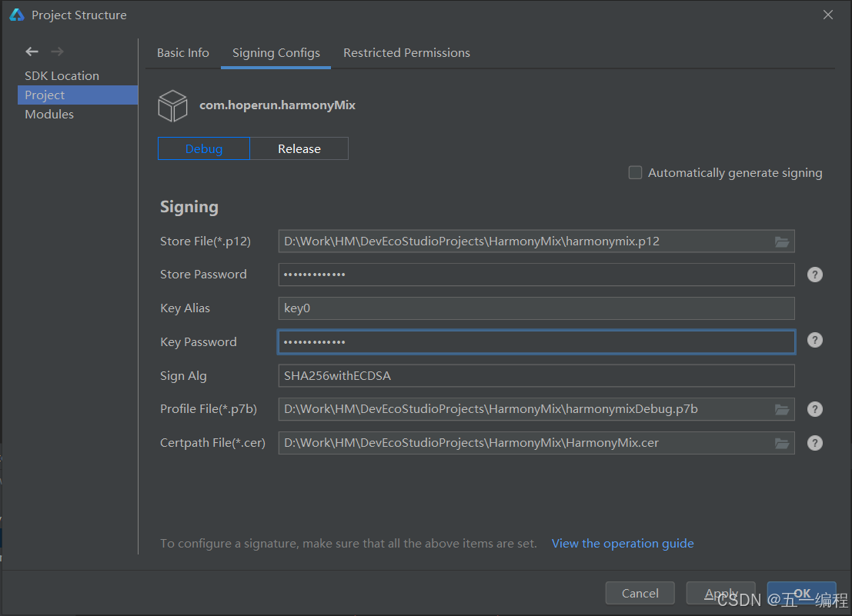Click the package cube icon
Image resolution: width=852 pixels, height=616 pixels.
tap(173, 106)
